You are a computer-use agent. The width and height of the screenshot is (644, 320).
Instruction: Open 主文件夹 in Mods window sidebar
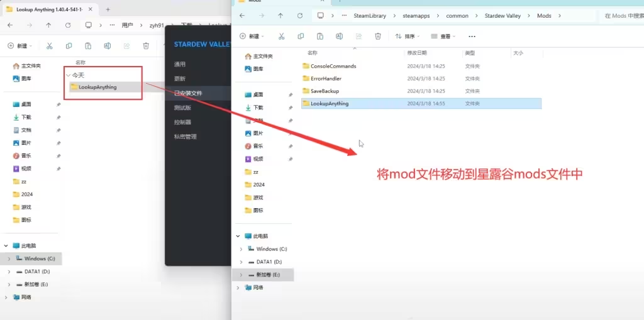[258, 57]
